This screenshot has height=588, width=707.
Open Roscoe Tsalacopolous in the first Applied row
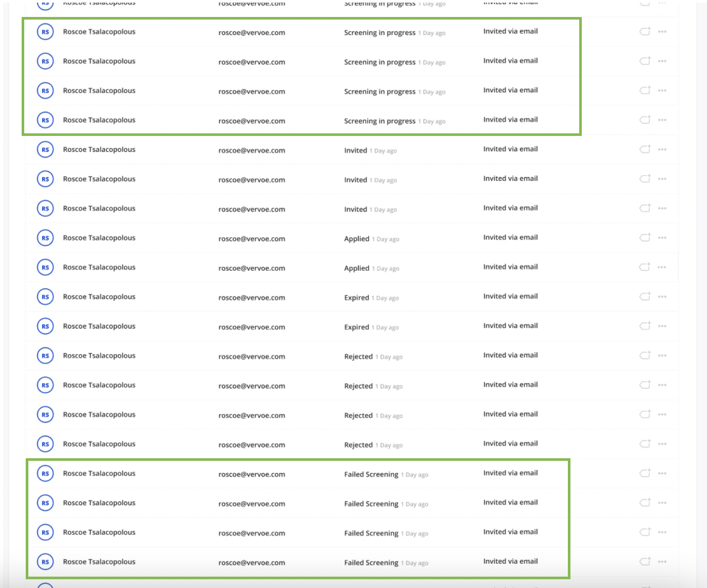(x=99, y=238)
